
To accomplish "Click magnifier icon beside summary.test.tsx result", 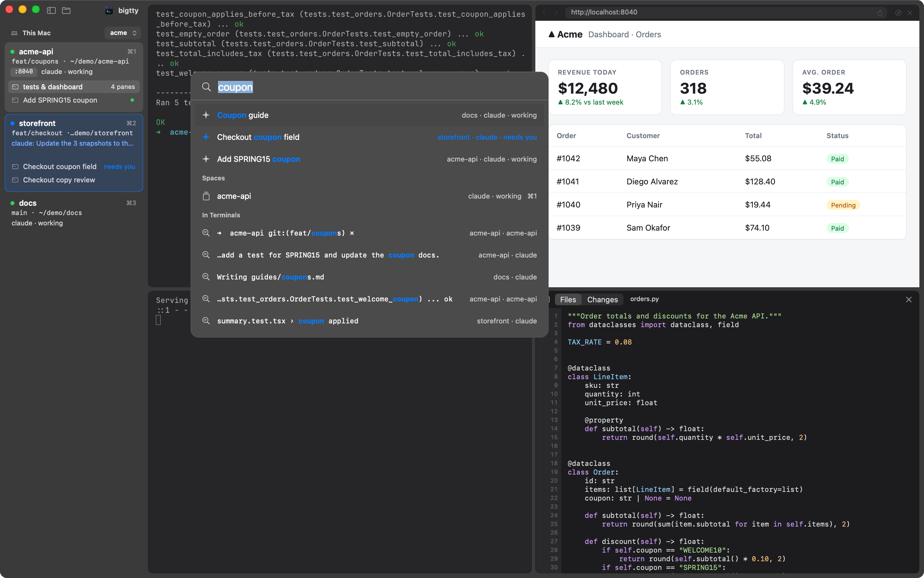I will point(206,321).
